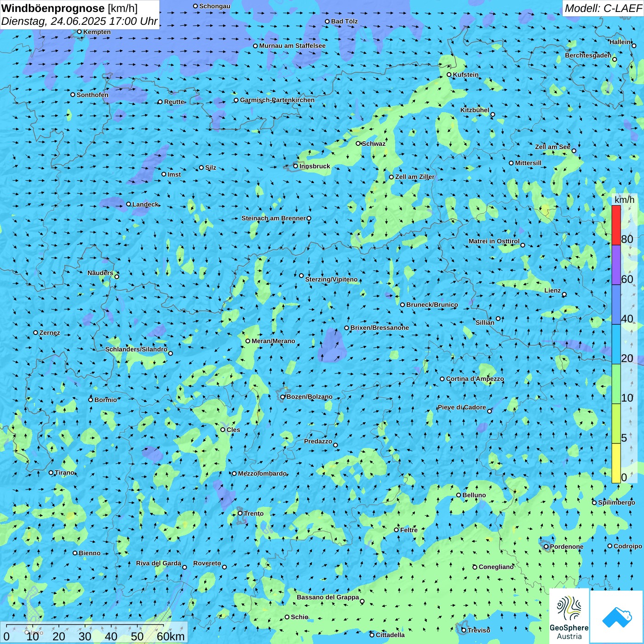Screen dimensions: 644x644
Task: Click the Mittersill label
Action: tap(528, 163)
